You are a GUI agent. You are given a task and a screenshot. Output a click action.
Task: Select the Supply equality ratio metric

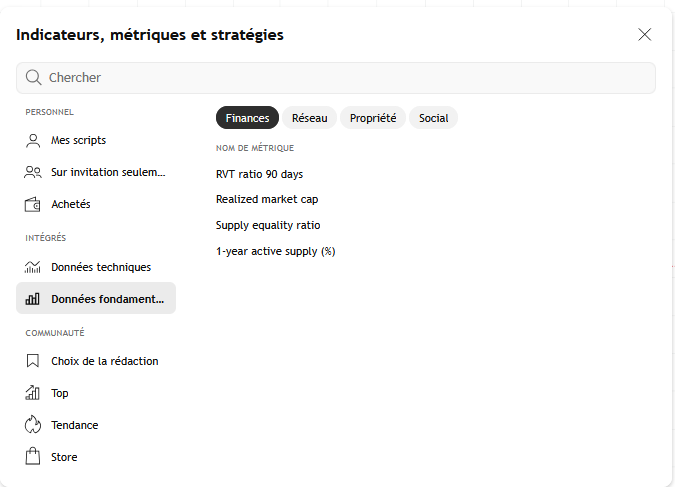pos(268,225)
